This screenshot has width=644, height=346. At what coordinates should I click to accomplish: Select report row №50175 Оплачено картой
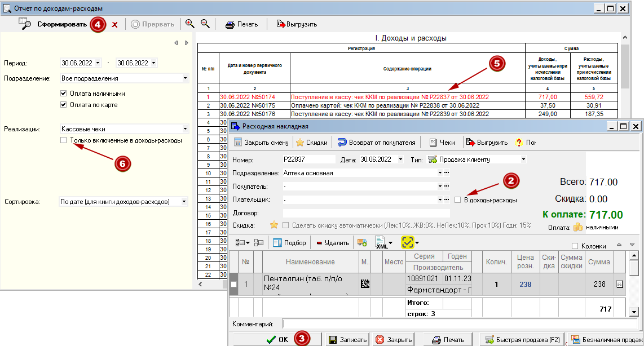click(x=407, y=105)
